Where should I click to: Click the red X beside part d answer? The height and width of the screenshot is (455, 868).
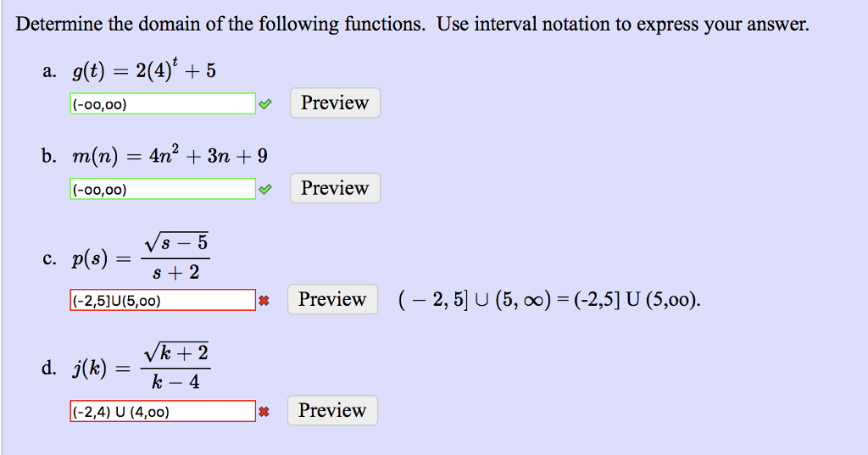tap(264, 412)
